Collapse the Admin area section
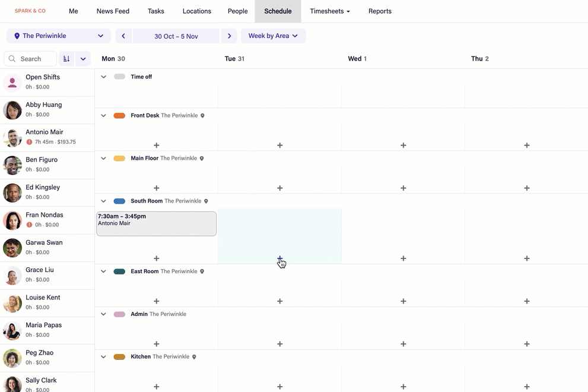The width and height of the screenshot is (588, 392). pyautogui.click(x=103, y=314)
